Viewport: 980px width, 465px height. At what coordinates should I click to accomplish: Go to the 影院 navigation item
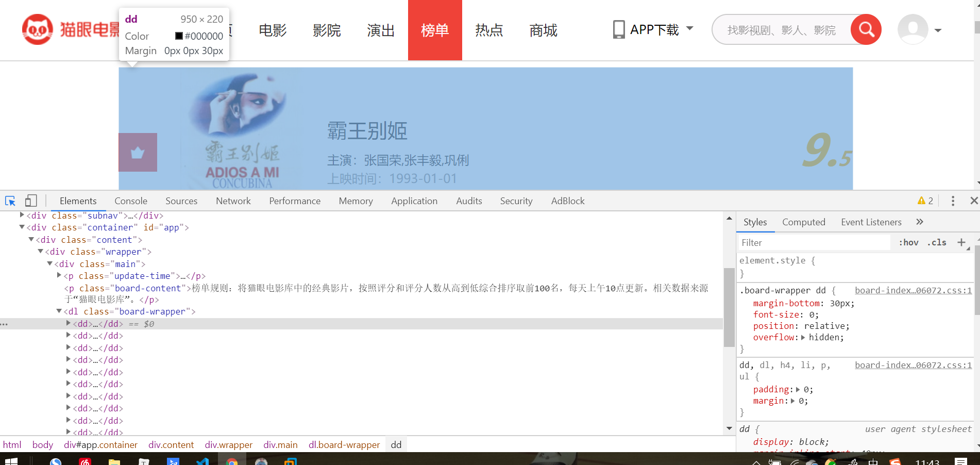(x=327, y=30)
